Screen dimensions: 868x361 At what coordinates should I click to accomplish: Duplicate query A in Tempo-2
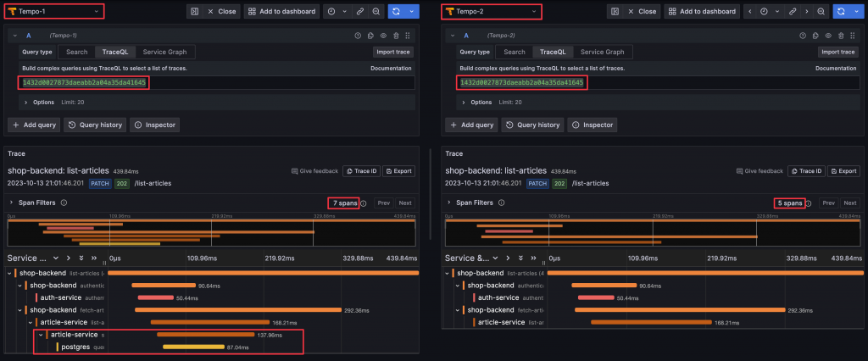tap(816, 36)
